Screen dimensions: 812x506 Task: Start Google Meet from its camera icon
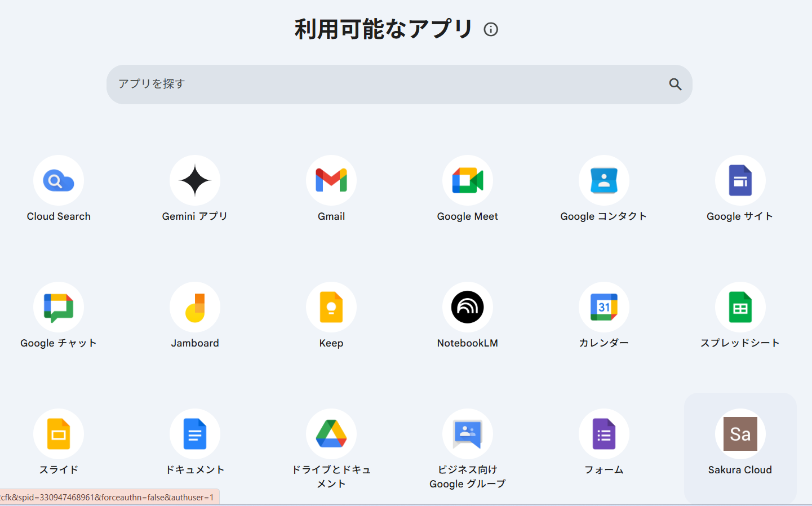468,180
